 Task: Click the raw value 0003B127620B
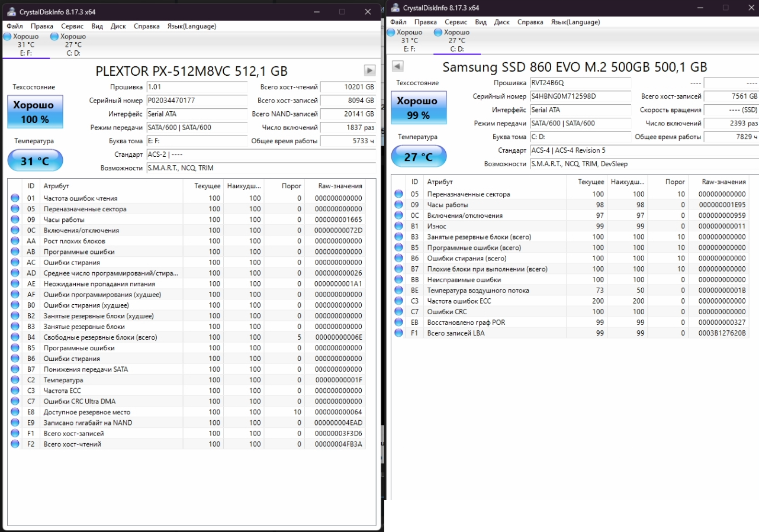click(722, 333)
